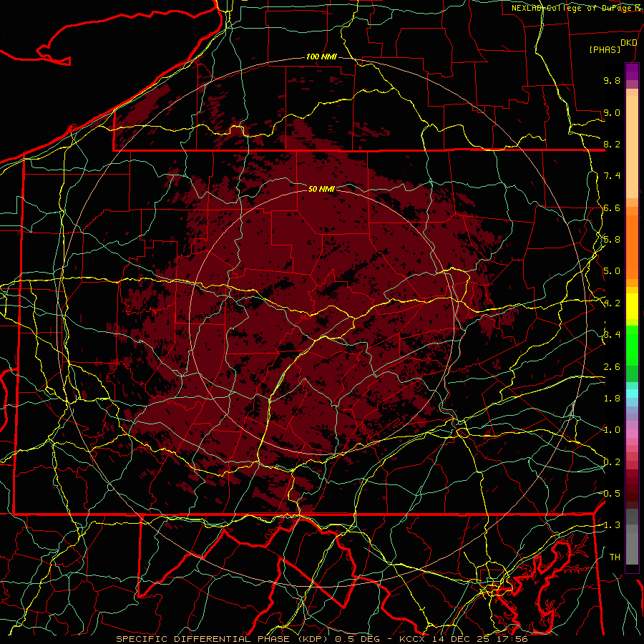This screenshot has height=644, width=644.
Task: Click the 2.6 scale label
Action: pyautogui.click(x=612, y=367)
